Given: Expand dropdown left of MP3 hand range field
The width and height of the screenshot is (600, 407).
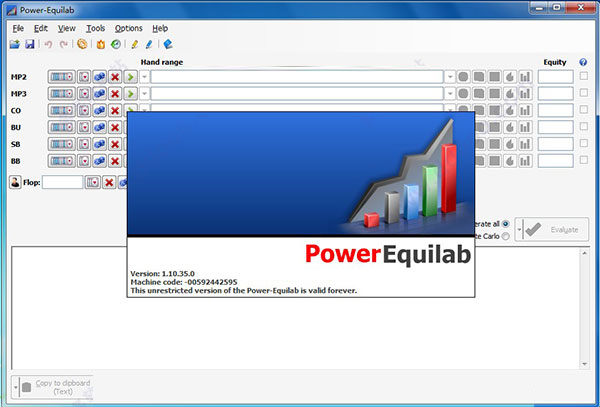Looking at the screenshot, I should [144, 94].
